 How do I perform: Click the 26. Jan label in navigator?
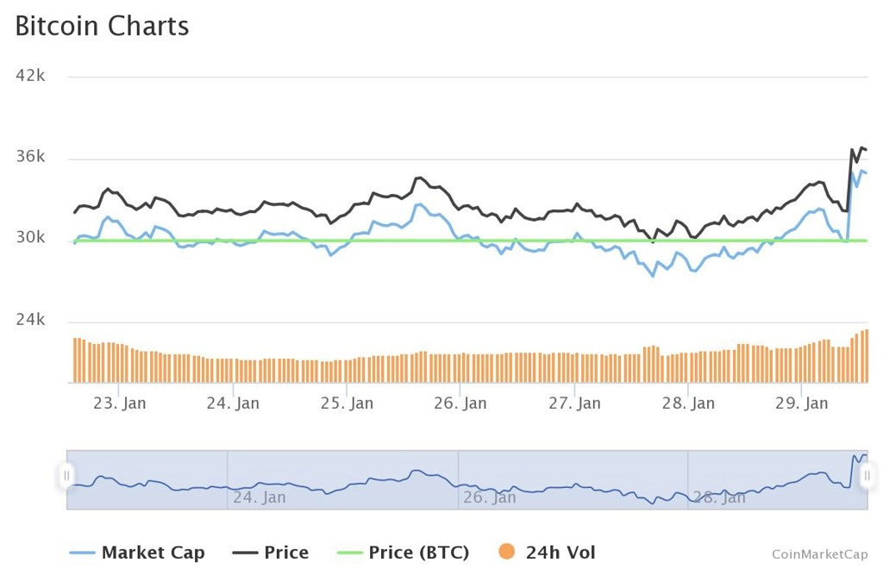[490, 497]
